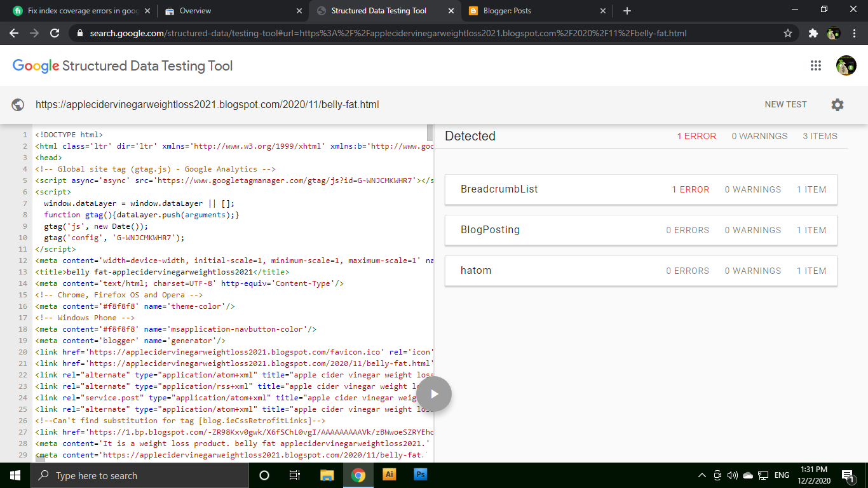Launch Adobe Illustrator from the taskbar
Image resolution: width=868 pixels, height=488 pixels.
point(389,475)
